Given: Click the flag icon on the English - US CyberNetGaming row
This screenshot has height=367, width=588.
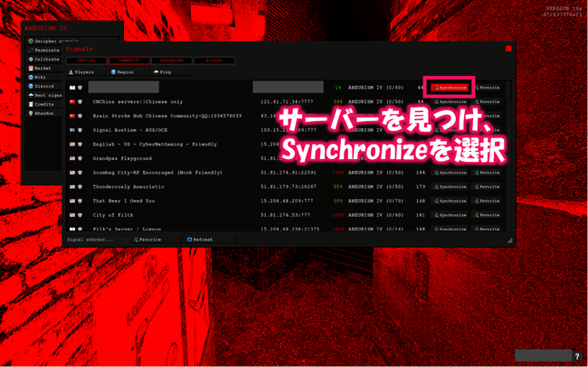Looking at the screenshot, I should pyautogui.click(x=72, y=144).
